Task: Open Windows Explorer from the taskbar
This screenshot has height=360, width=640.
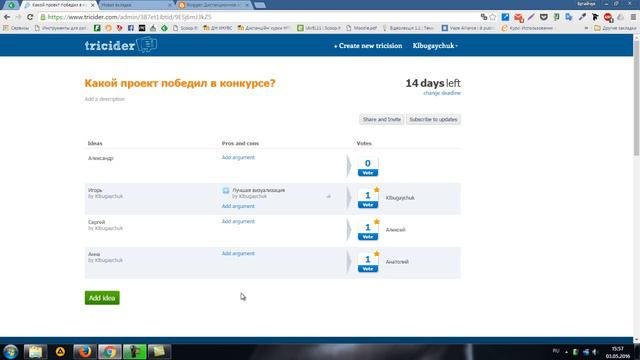Action: pos(35,351)
